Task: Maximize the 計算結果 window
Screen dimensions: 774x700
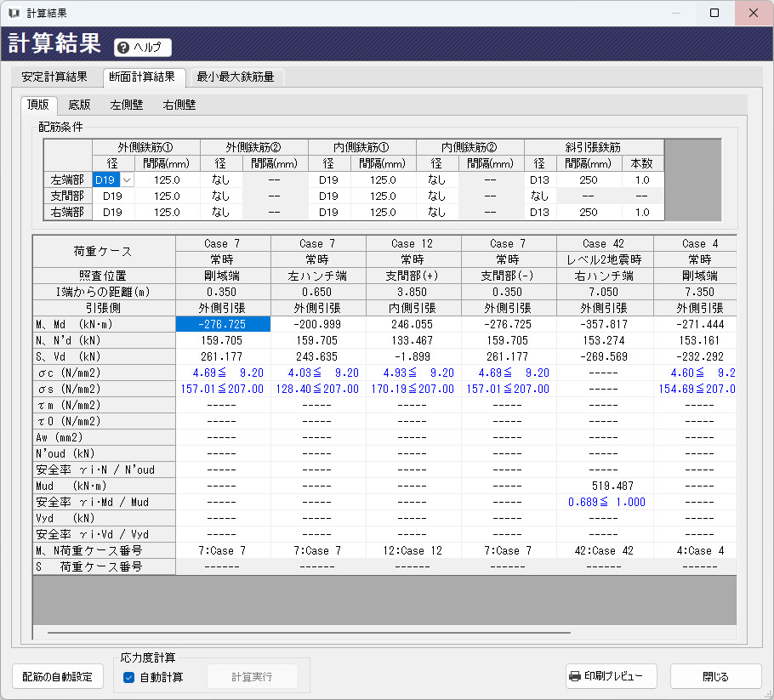Action: [x=714, y=13]
